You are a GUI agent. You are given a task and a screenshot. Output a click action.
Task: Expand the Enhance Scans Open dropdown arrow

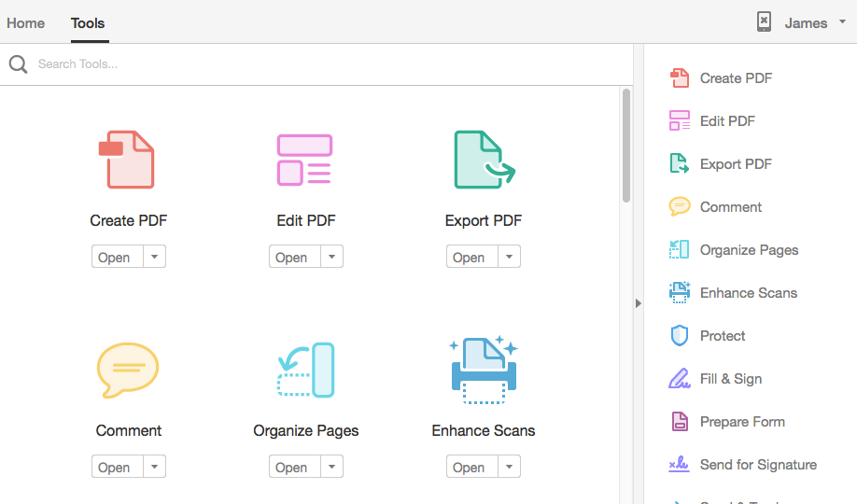click(510, 467)
